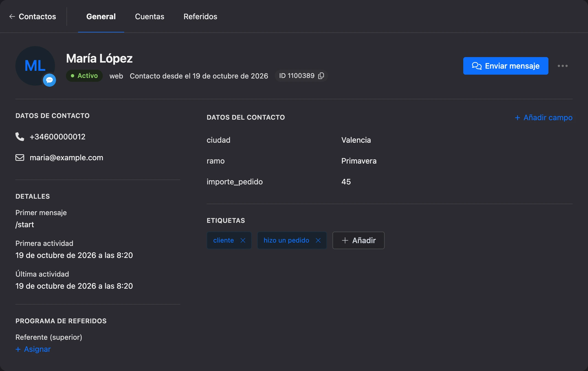Screen dimensions: 588x371
Task: Click the web source label
Action: tap(116, 76)
